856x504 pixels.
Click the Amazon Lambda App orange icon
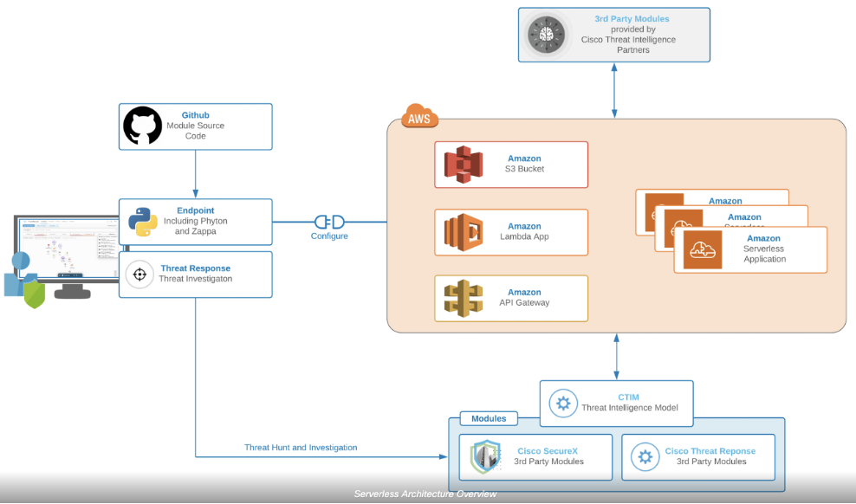coord(463,232)
